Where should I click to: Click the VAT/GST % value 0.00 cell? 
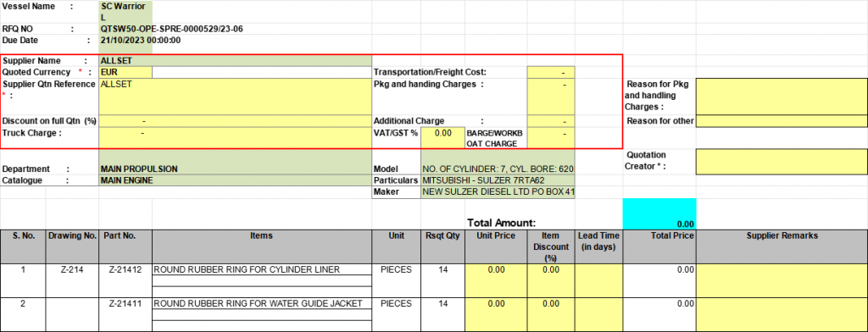click(442, 138)
